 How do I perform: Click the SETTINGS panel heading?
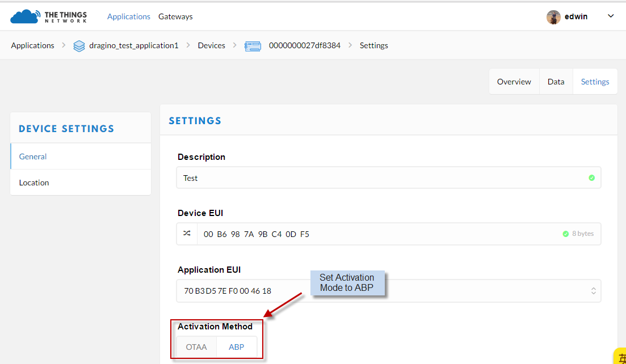(195, 121)
